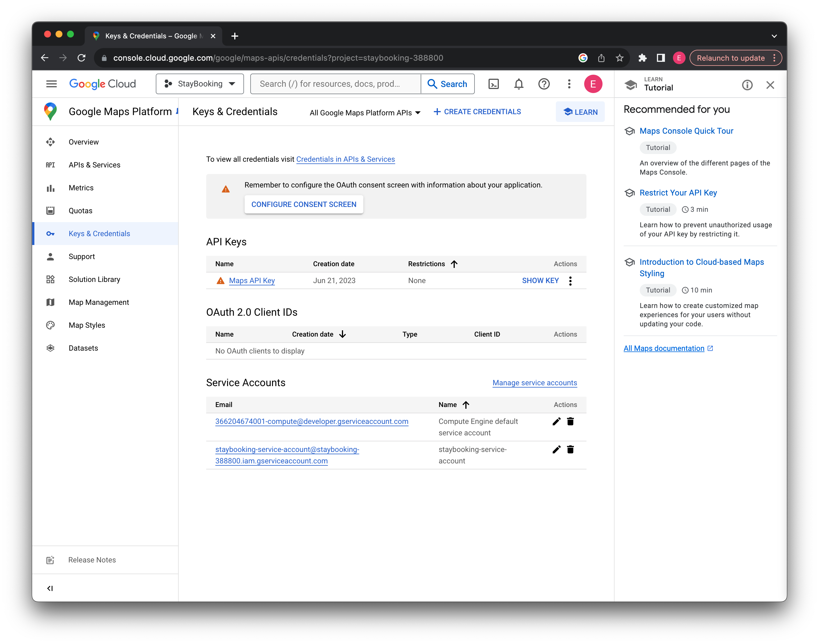Image resolution: width=819 pixels, height=644 pixels.
Task: Open the StayBooking project selector dropdown
Action: 200,84
